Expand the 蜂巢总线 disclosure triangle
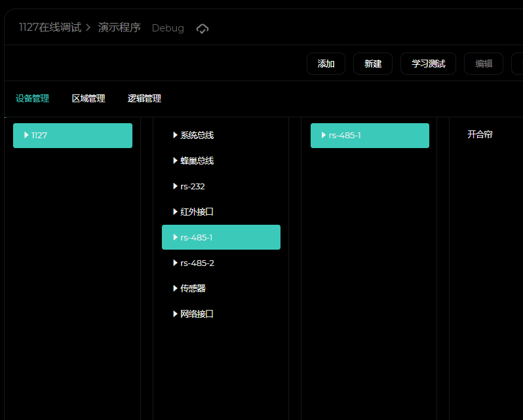The image size is (523, 420). [x=175, y=161]
